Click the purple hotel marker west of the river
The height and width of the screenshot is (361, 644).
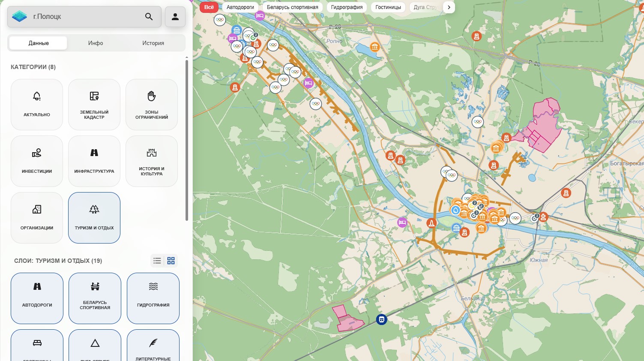click(402, 222)
